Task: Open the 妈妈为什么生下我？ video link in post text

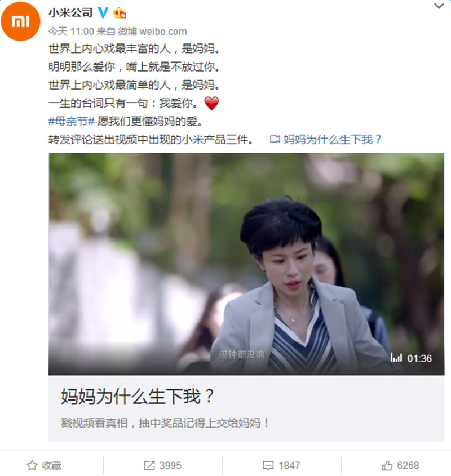Action: coord(332,139)
